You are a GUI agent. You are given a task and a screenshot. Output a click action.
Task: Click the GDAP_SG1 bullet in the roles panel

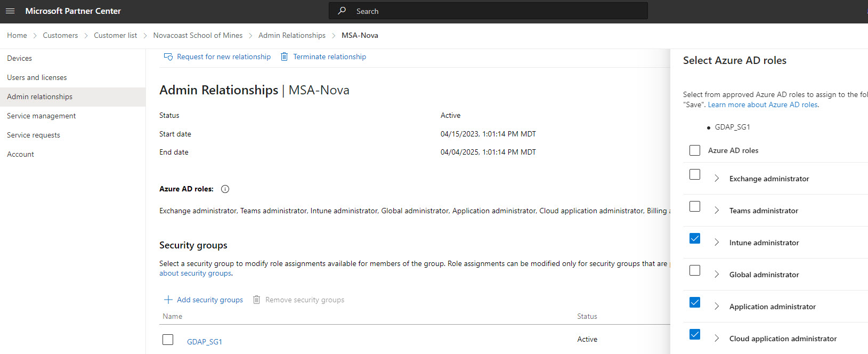tap(732, 127)
